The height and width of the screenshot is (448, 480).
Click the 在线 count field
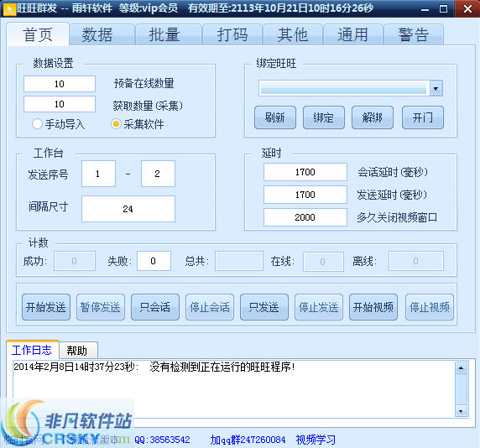point(323,262)
